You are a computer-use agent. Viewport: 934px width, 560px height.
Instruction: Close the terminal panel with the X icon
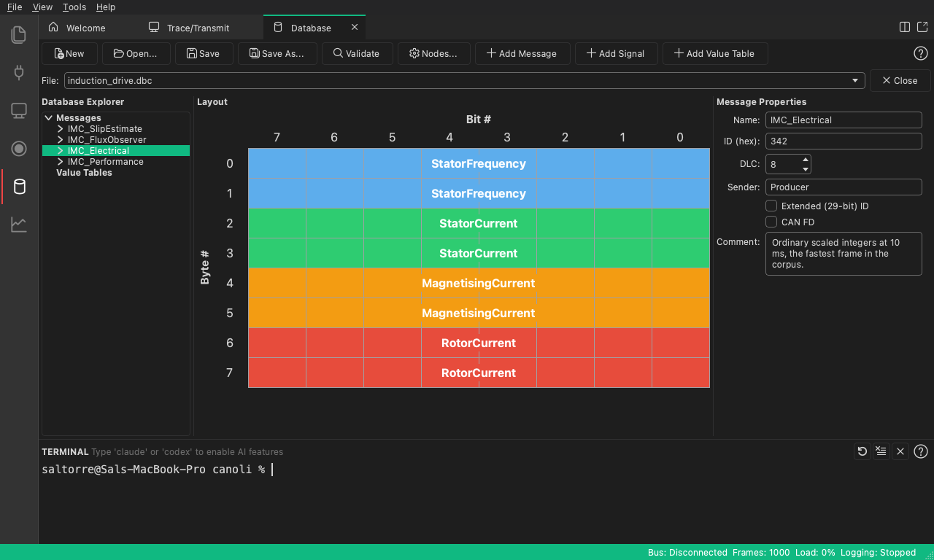coord(900,451)
